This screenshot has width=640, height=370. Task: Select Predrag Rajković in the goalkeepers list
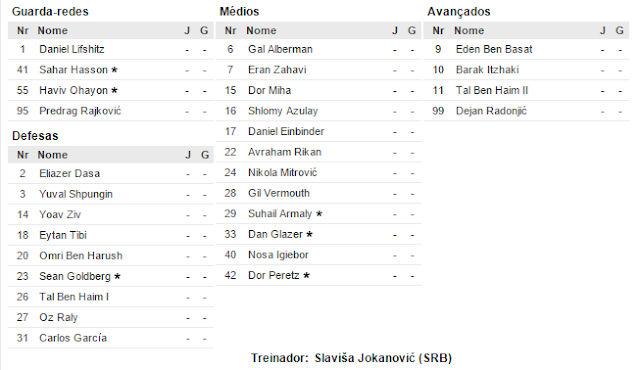pyautogui.click(x=80, y=111)
